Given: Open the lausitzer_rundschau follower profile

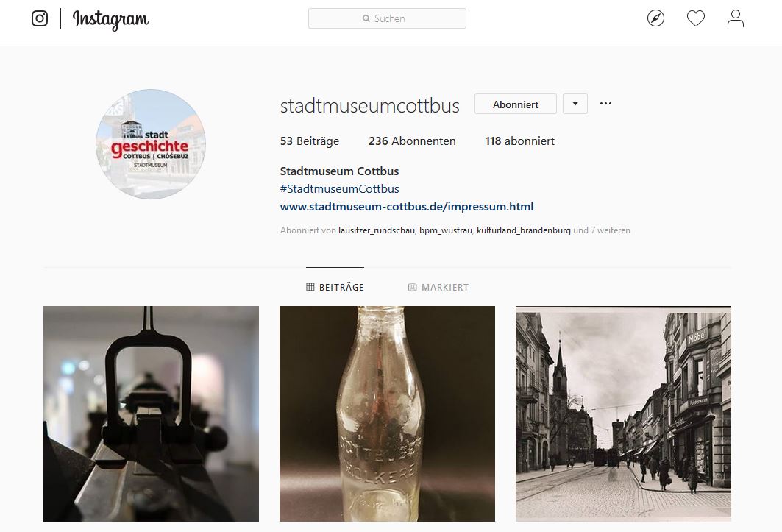Looking at the screenshot, I should 377,230.
